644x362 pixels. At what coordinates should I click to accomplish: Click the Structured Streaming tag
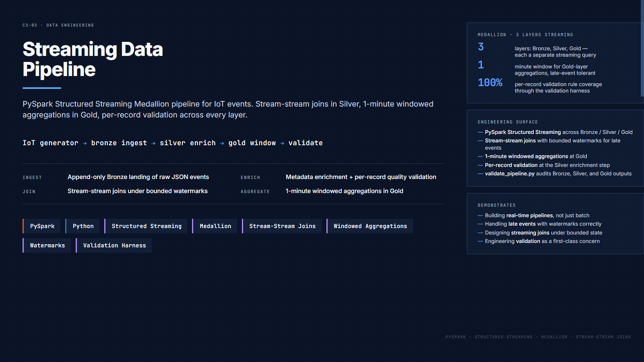(x=146, y=226)
